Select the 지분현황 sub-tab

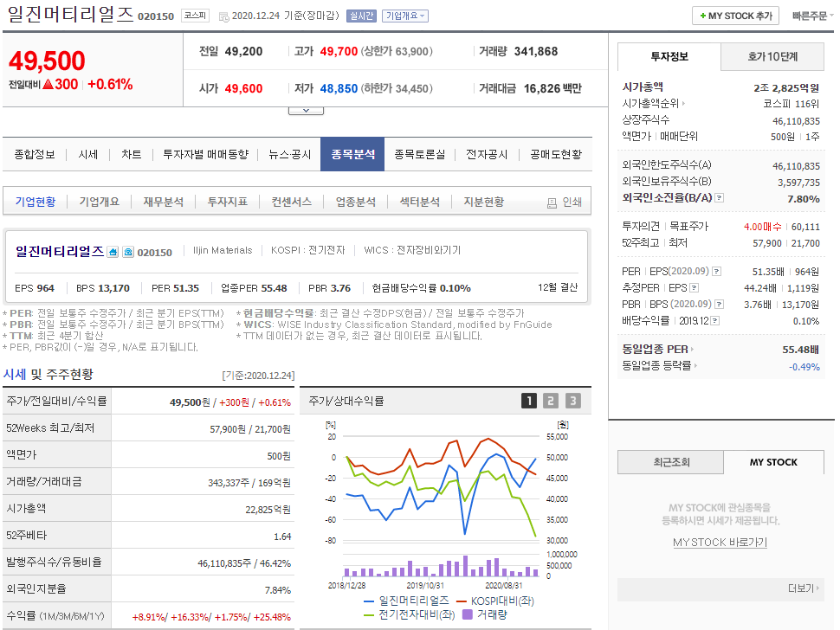(484, 202)
